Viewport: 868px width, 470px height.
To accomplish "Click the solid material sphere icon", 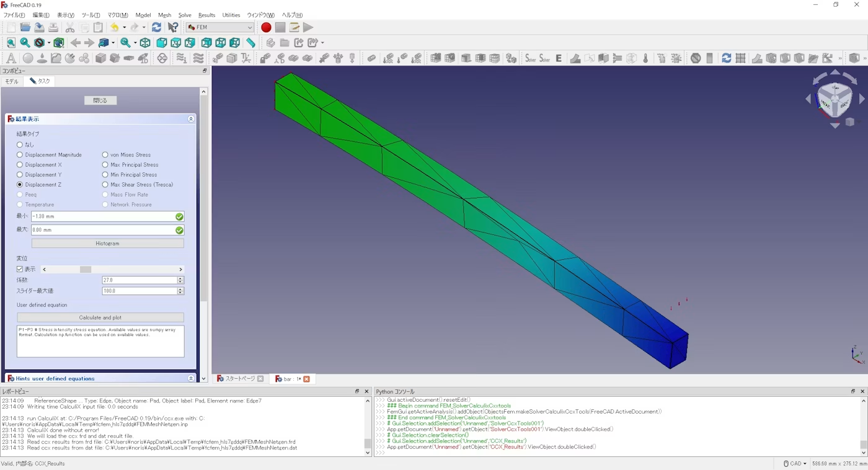I will coord(27,58).
